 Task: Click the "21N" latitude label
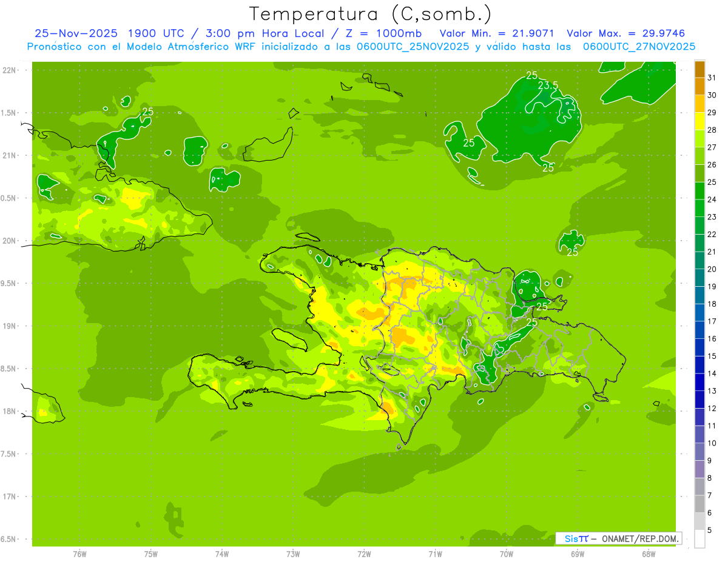point(10,156)
